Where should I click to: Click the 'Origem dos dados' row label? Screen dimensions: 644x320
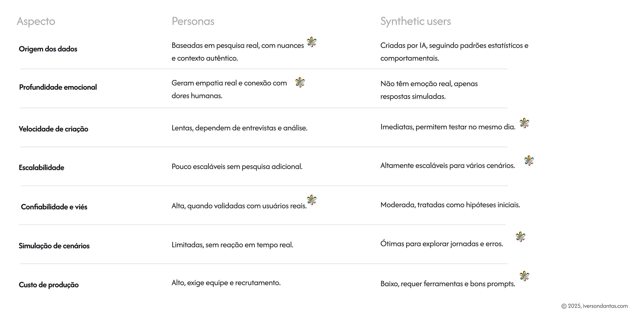[x=48, y=49]
